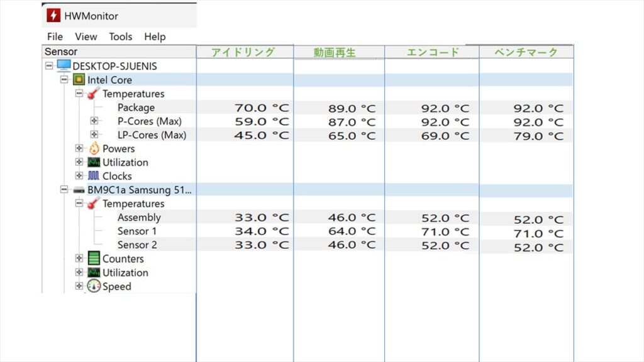Click the Package video playback value 89.0 °C
The height and width of the screenshot is (362, 644).
pyautogui.click(x=352, y=109)
